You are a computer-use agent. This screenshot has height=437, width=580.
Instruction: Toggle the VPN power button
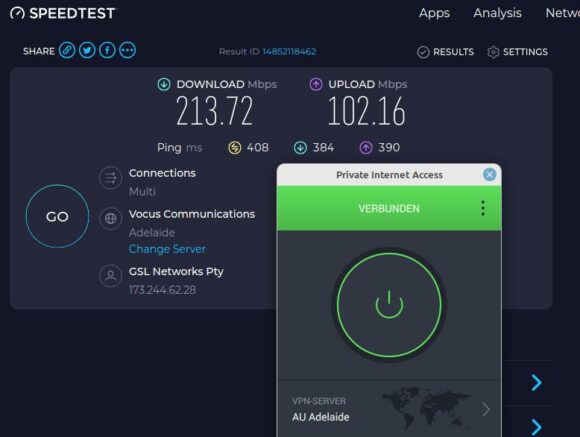pyautogui.click(x=389, y=305)
